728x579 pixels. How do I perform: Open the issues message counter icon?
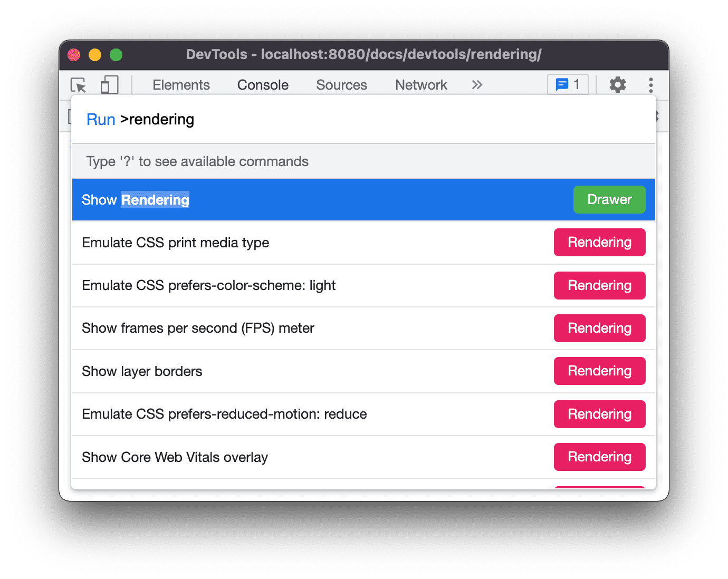point(567,84)
